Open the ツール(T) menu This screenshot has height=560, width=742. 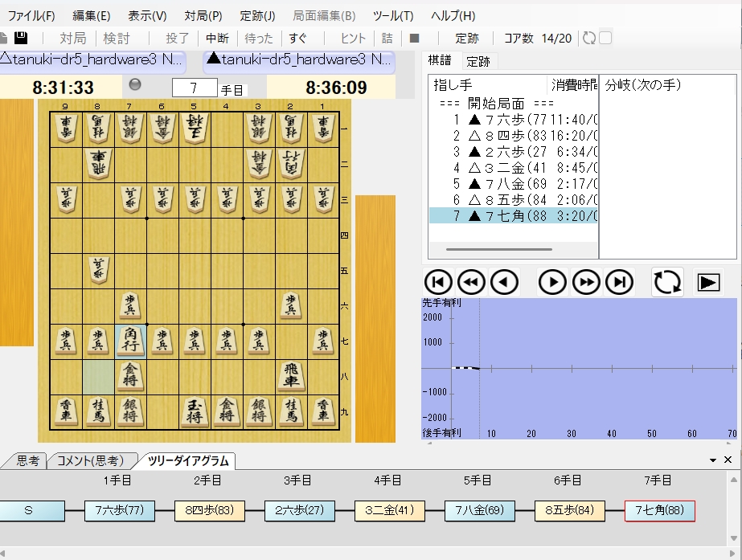tap(393, 15)
